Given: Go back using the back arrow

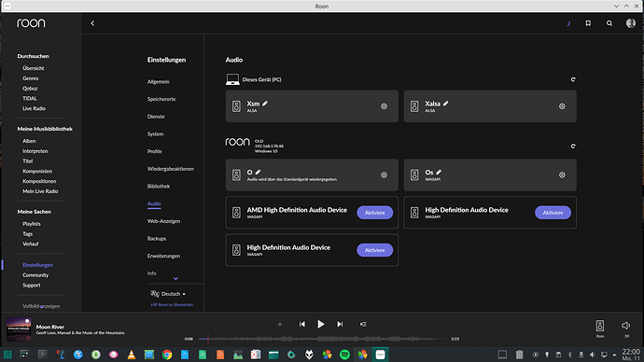Looking at the screenshot, I should (92, 23).
